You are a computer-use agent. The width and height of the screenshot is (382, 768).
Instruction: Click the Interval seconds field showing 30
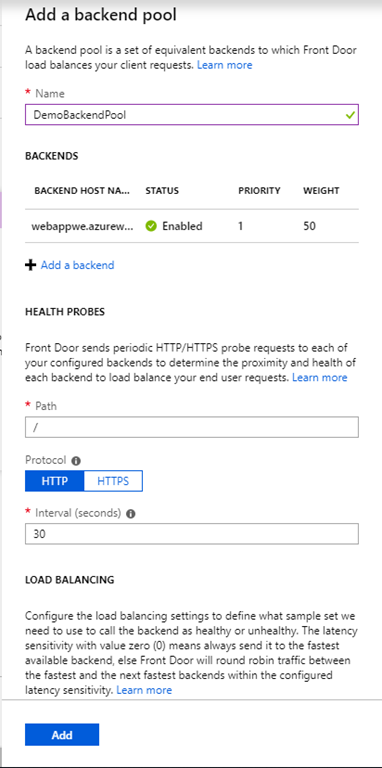[191, 534]
